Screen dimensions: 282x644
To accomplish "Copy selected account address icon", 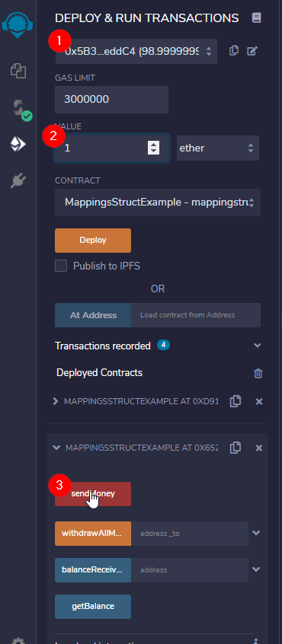I will (x=234, y=51).
